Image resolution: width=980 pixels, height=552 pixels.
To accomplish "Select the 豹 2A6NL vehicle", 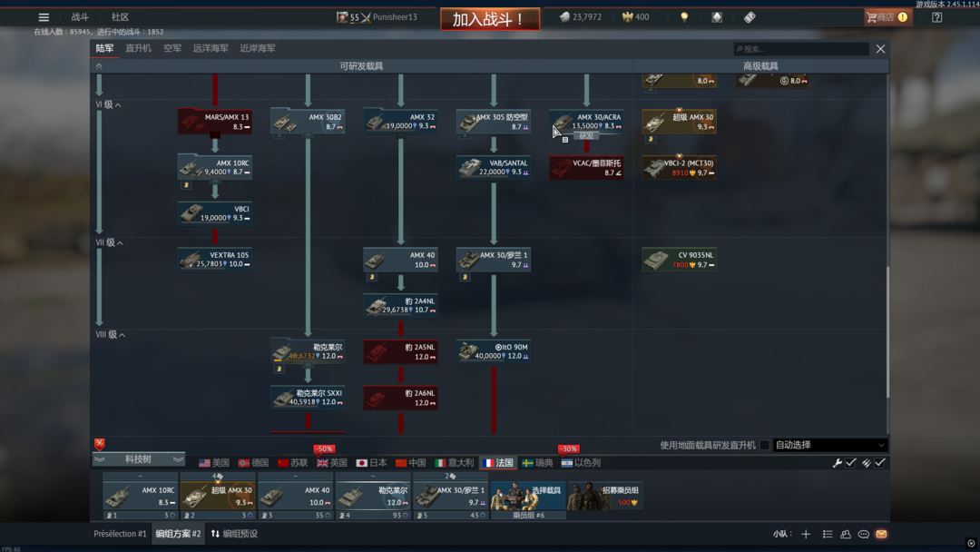I will [x=401, y=398].
